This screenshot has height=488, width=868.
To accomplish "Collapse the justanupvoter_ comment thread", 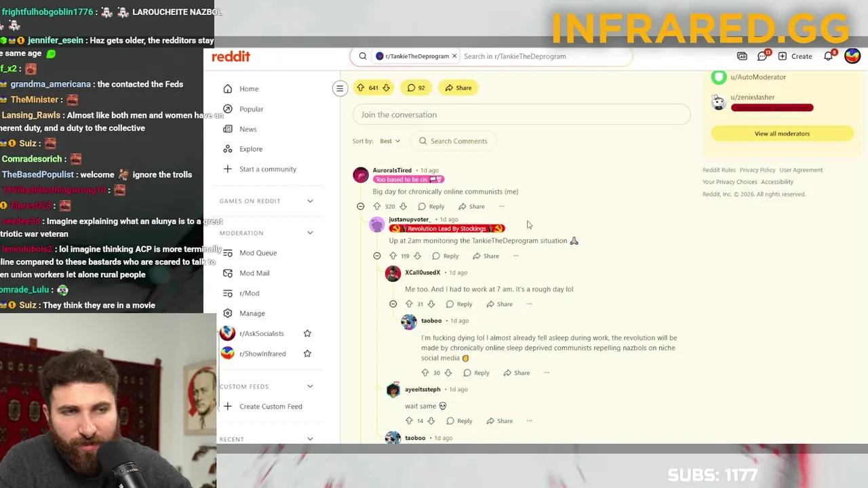I will pos(377,256).
